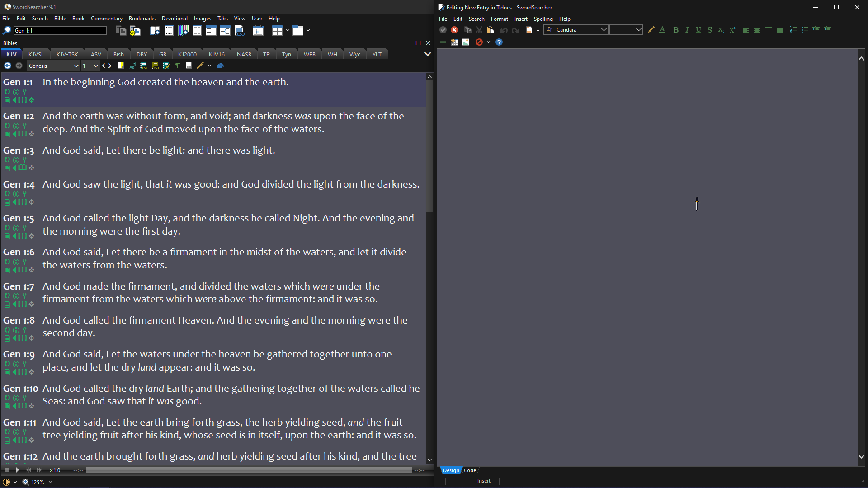
Task: Toggle superscript formatting in editor
Action: pos(732,30)
